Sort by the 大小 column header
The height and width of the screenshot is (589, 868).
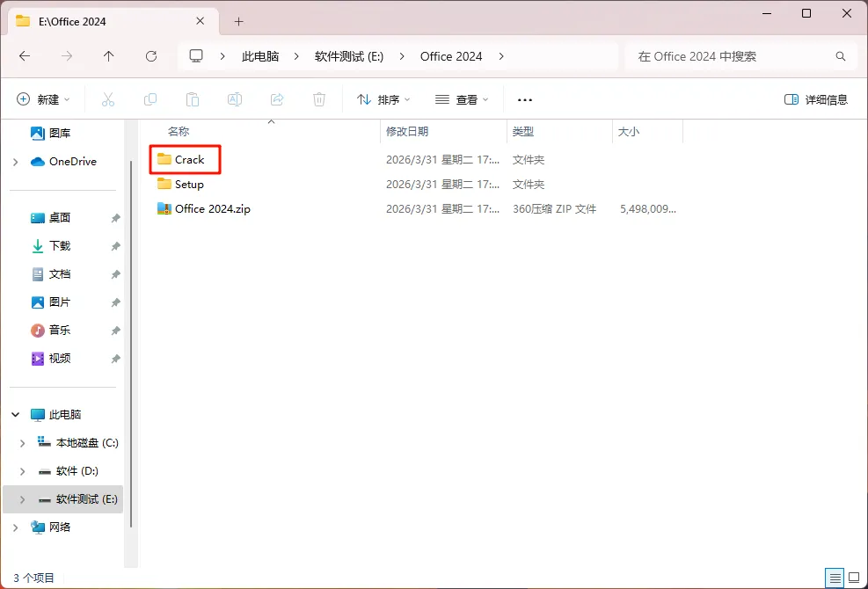pyautogui.click(x=628, y=131)
